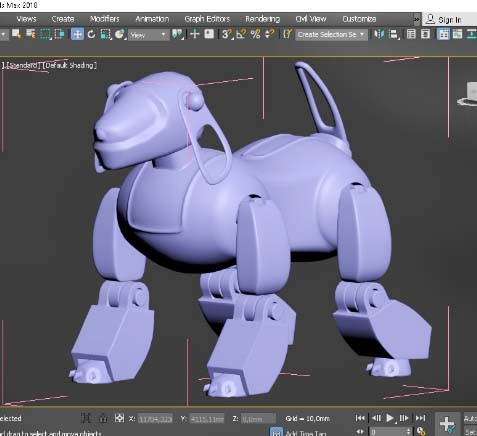This screenshot has width=477, height=436.
Task: Click the Sign In button
Action: [x=445, y=20]
